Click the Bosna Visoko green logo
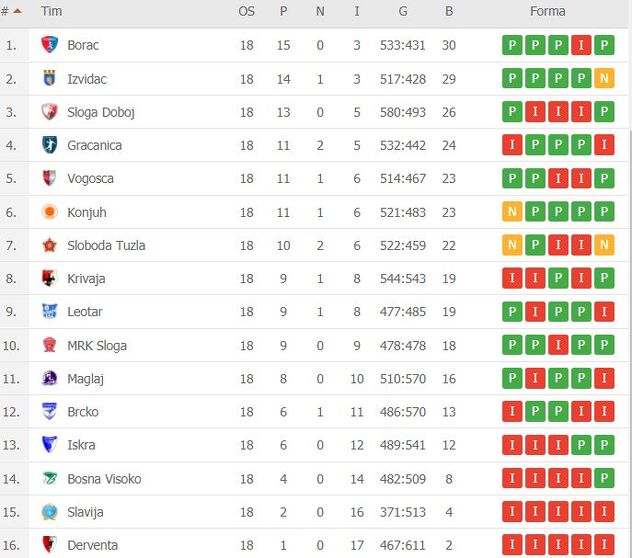Screen dimensions: 632x558 click(49, 479)
